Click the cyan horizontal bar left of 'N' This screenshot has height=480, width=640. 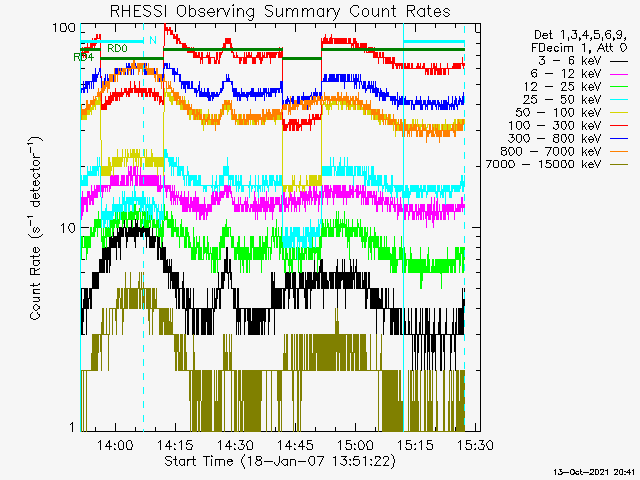(x=112, y=41)
